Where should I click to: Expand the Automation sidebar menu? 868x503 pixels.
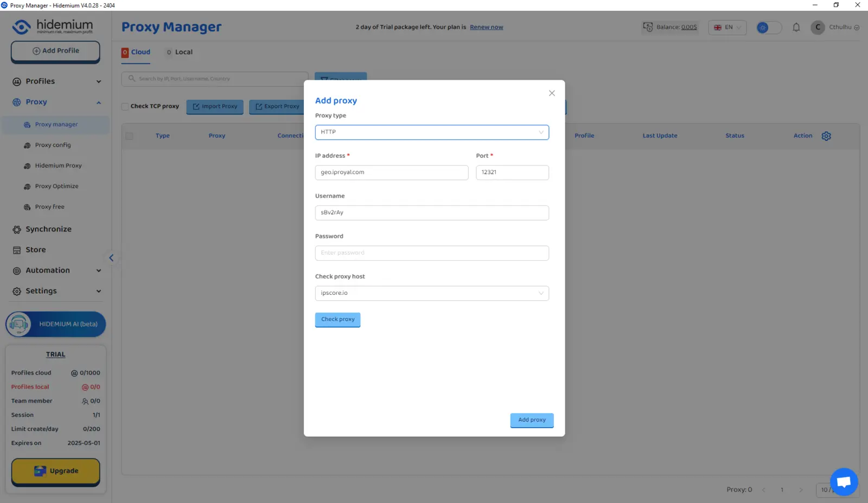click(57, 270)
